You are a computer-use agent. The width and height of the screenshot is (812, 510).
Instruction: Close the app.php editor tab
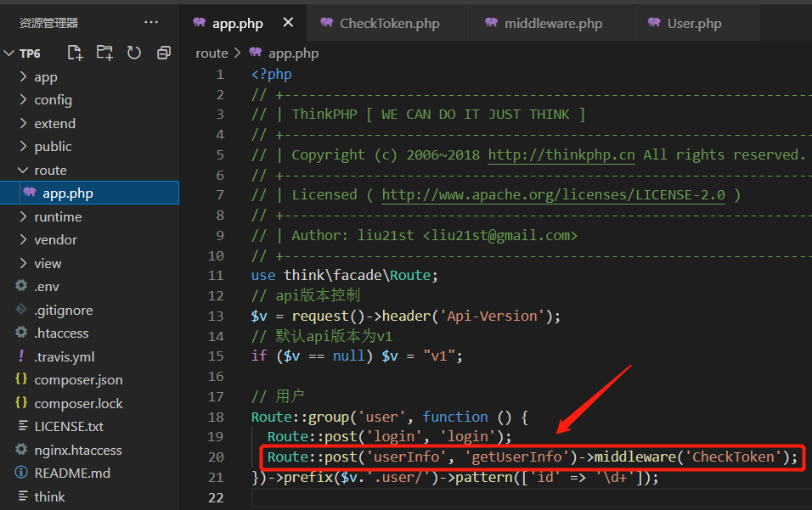point(288,23)
